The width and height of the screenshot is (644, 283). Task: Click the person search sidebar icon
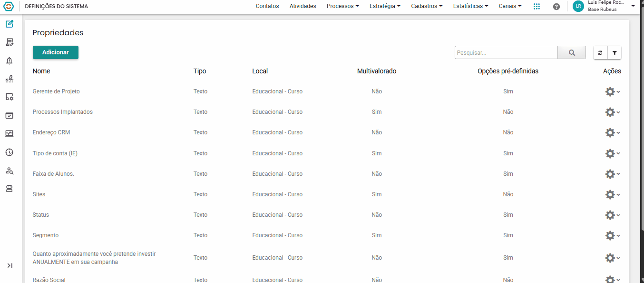pos(10,171)
